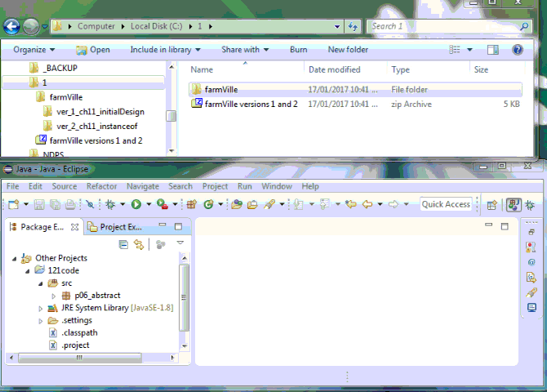Maximize the Eclipse editor area
Viewport: 547px width, 392px height.
[x=505, y=226]
